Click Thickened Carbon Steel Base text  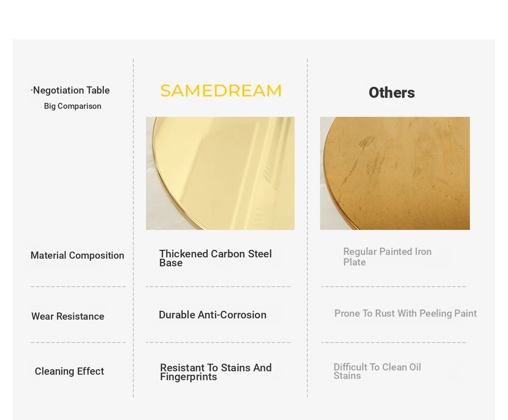(215, 258)
